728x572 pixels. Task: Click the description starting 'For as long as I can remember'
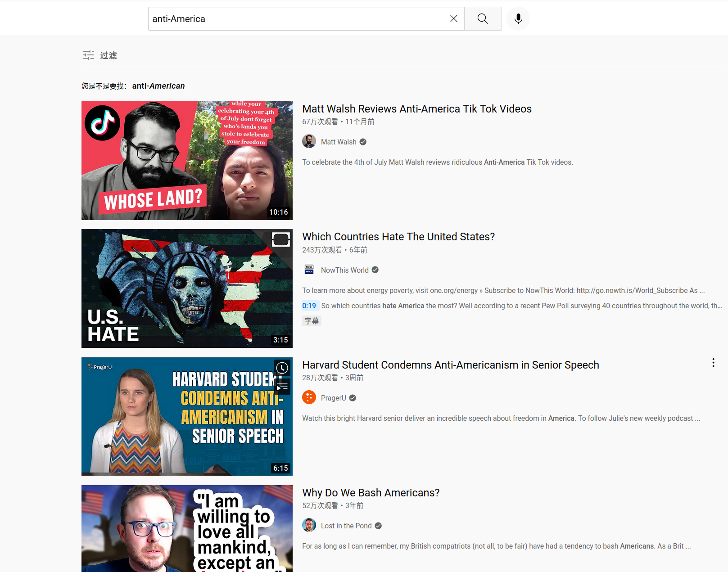(497, 546)
